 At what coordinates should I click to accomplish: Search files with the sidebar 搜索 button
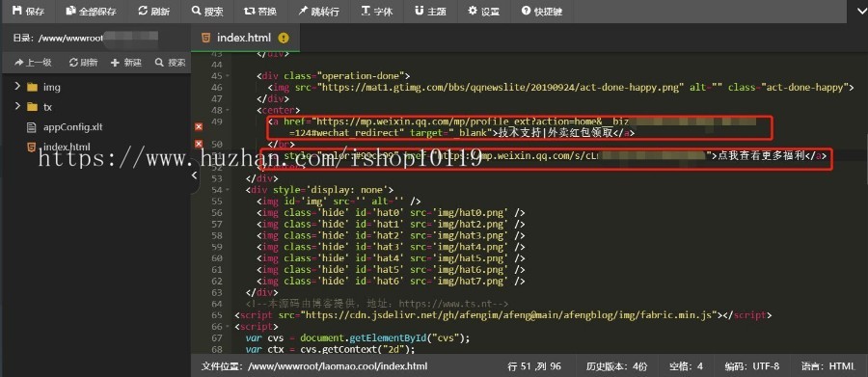coord(171,63)
